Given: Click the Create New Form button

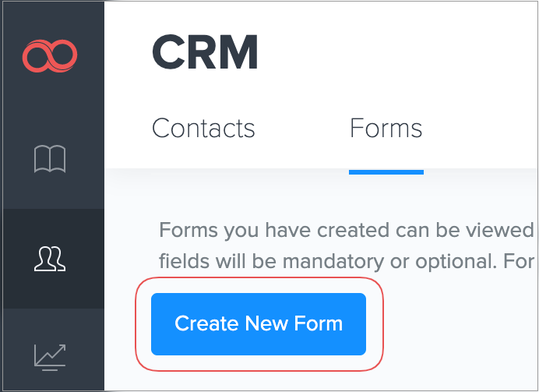Looking at the screenshot, I should tap(258, 323).
